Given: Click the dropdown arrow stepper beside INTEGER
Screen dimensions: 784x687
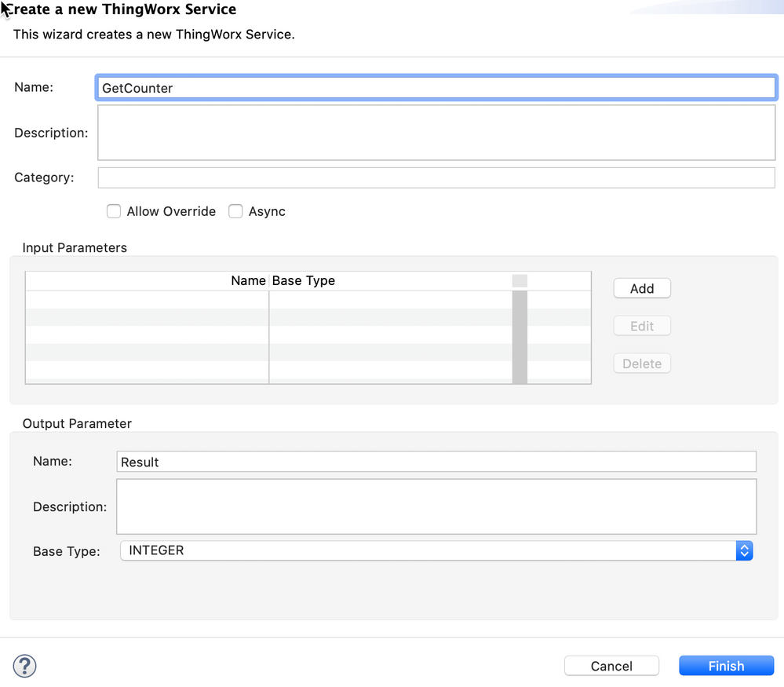Looking at the screenshot, I should pyautogui.click(x=744, y=550).
